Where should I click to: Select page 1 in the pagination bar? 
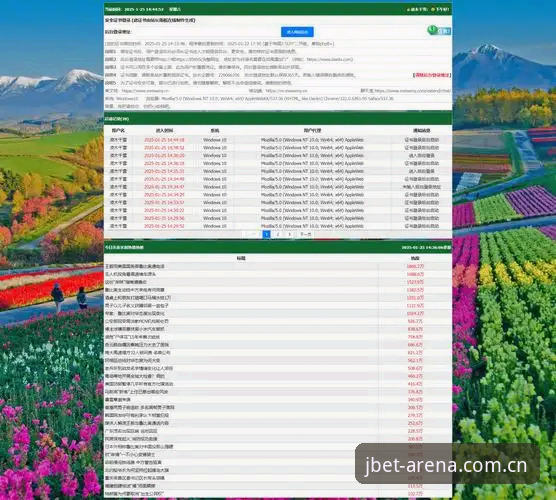tap(266, 234)
